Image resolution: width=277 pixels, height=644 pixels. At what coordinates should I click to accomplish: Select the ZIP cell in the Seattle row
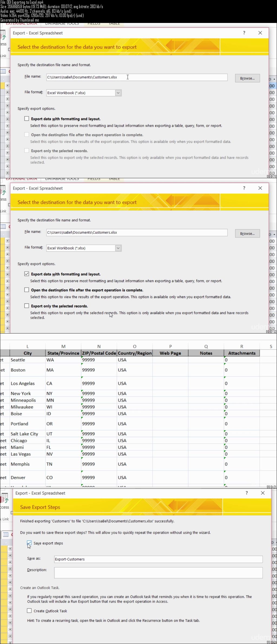99,360
